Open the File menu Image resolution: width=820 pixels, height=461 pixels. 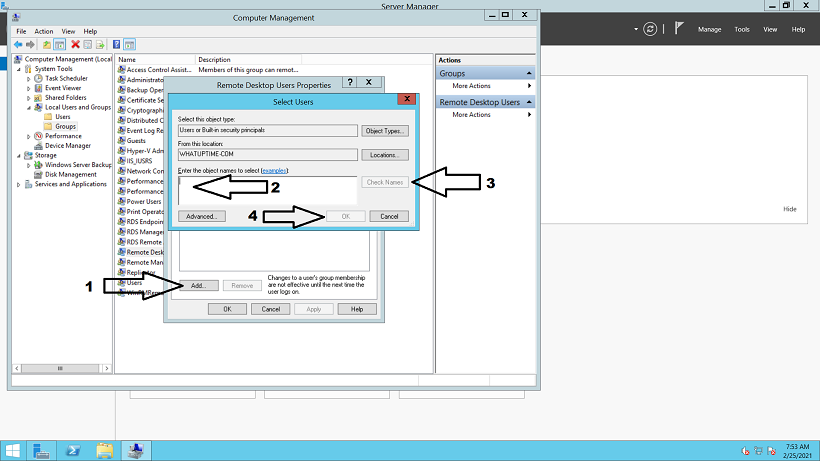[x=21, y=31]
